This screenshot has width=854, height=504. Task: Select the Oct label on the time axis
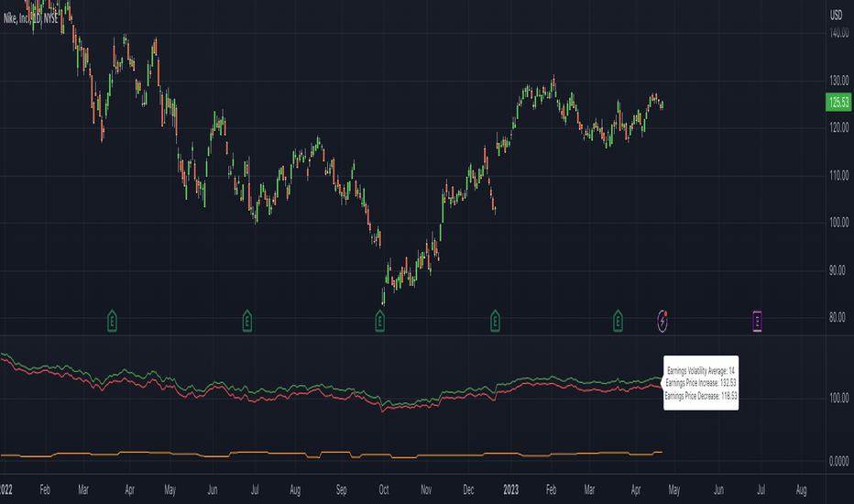[384, 490]
